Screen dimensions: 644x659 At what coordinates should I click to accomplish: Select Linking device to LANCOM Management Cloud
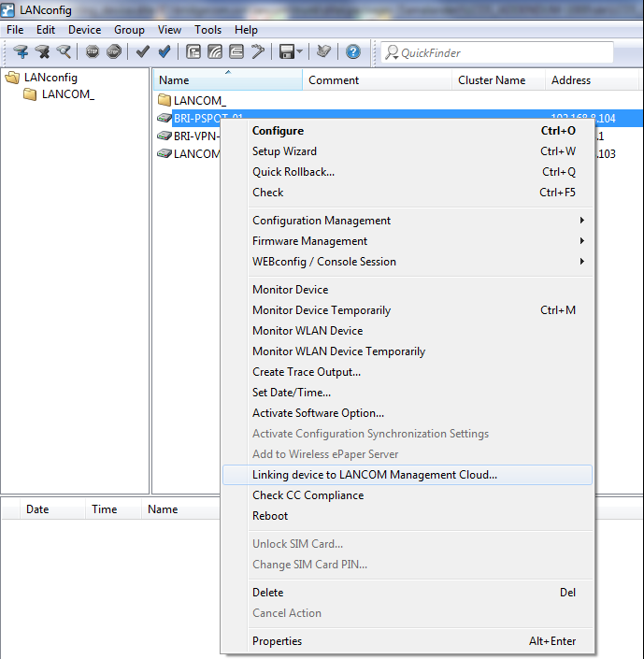coord(375,475)
